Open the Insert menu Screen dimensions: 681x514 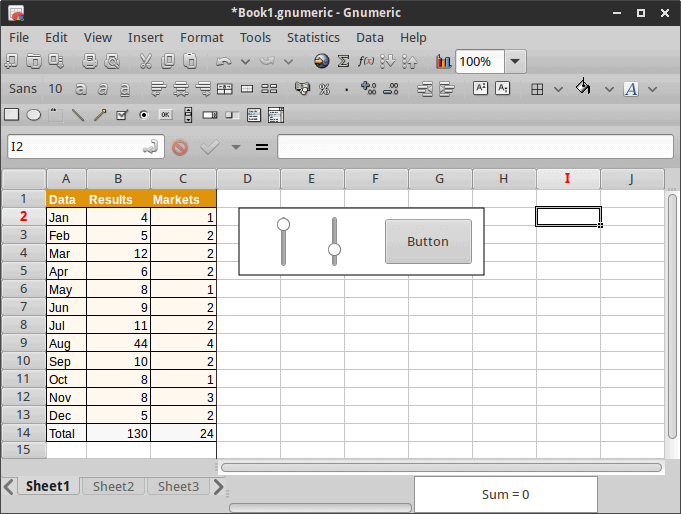point(145,38)
